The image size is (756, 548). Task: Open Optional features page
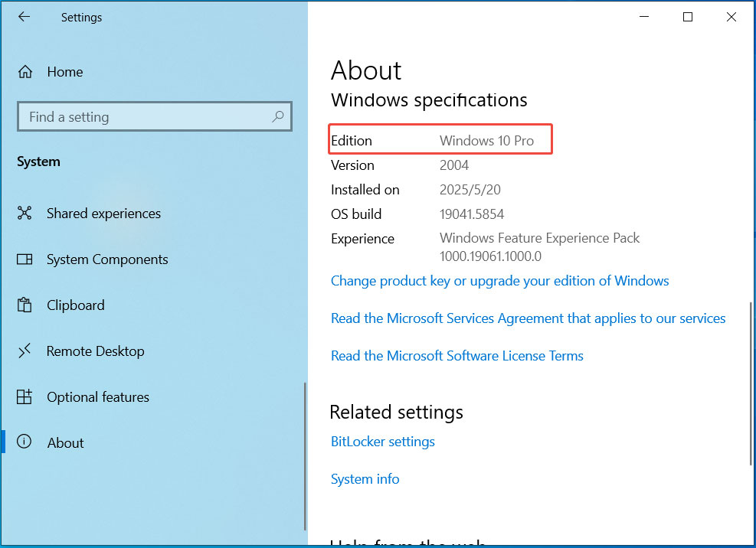point(98,397)
